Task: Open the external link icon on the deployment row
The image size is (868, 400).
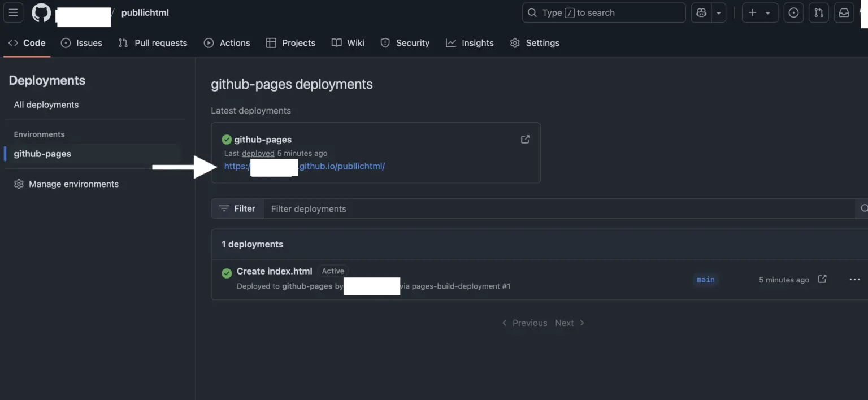Action: pos(822,279)
